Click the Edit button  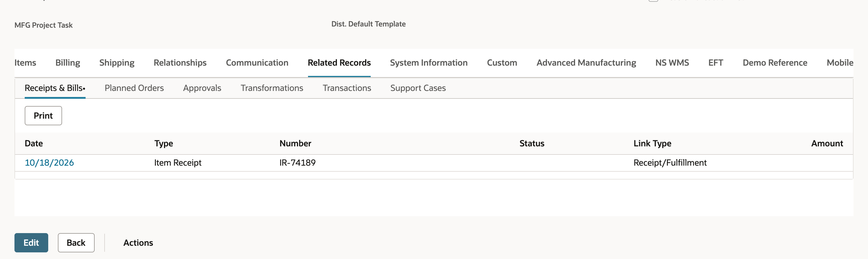click(31, 242)
